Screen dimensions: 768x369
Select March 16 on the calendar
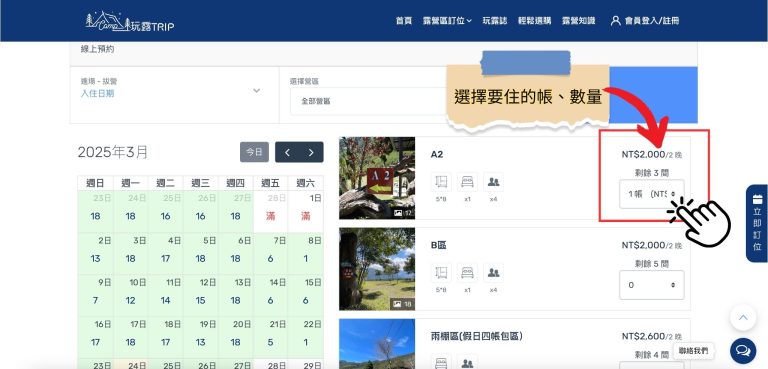coord(96,338)
